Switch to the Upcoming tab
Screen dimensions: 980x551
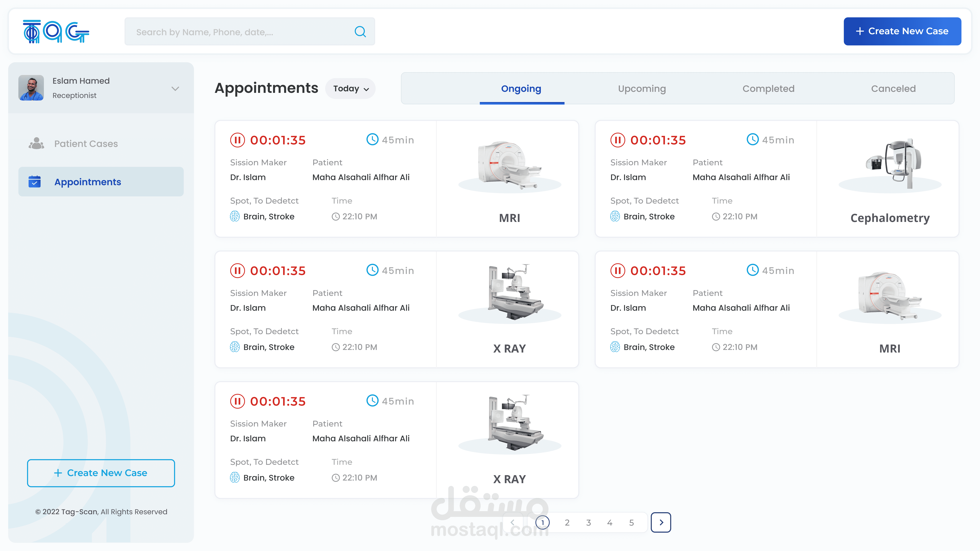642,89
